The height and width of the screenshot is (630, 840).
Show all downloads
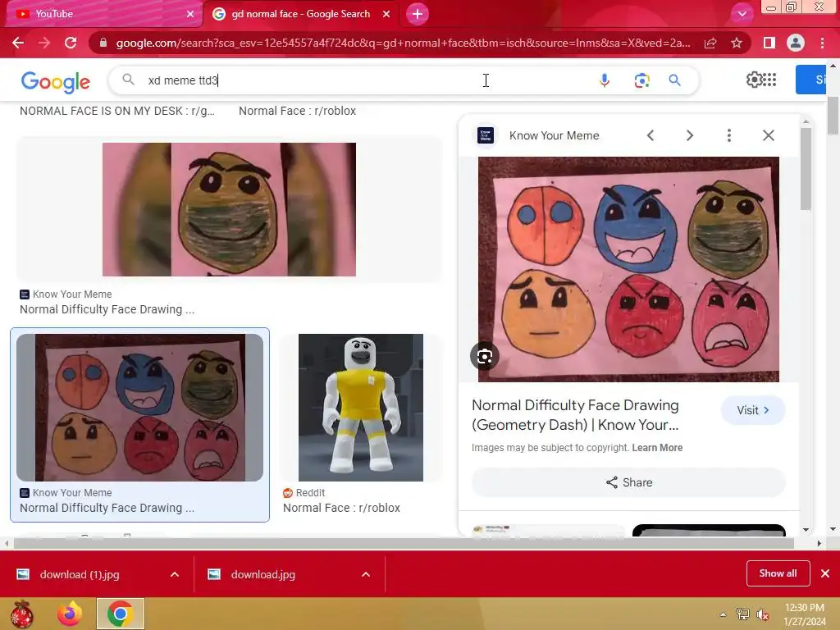(778, 573)
